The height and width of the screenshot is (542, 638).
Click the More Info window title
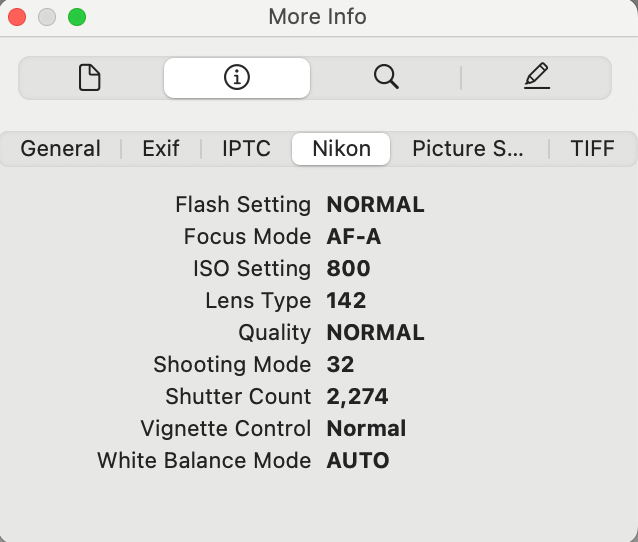(x=318, y=17)
